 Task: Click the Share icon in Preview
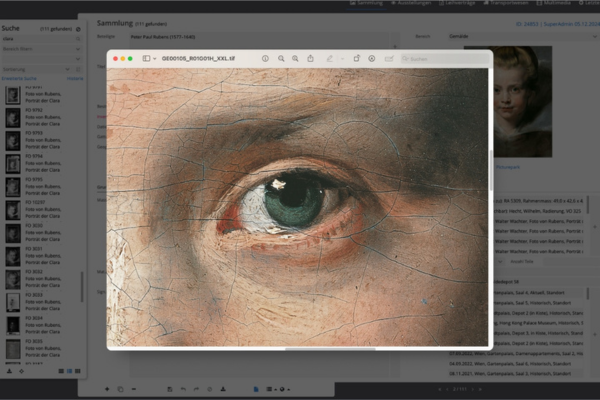pos(311,59)
